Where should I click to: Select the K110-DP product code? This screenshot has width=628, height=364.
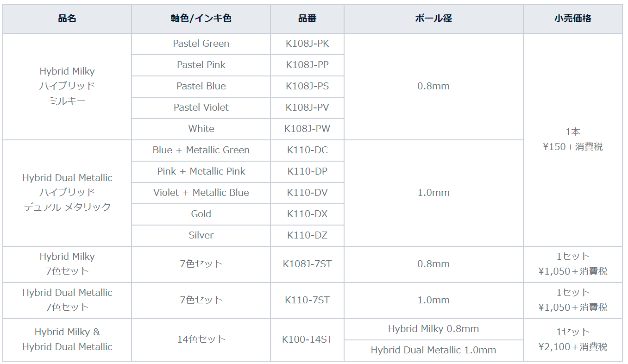pyautogui.click(x=308, y=172)
